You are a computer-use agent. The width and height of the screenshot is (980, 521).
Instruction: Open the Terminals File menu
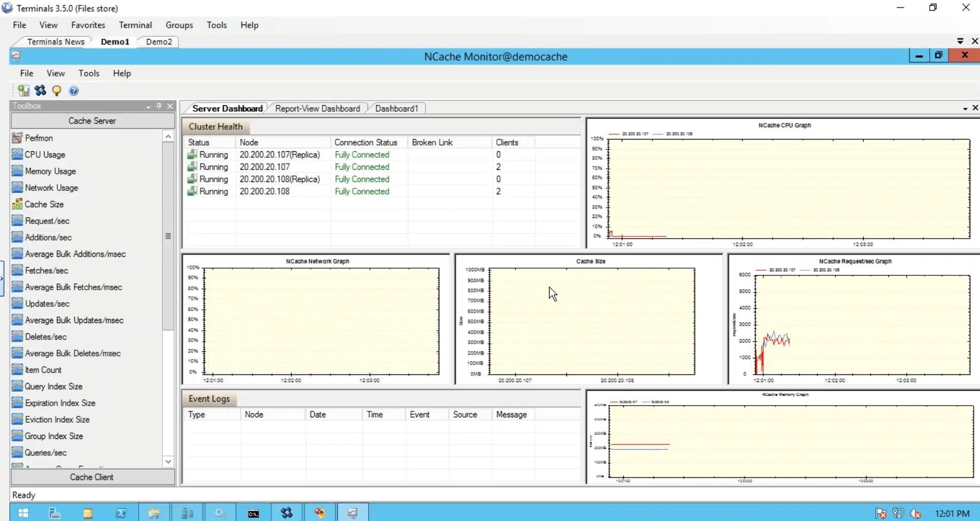[19, 25]
